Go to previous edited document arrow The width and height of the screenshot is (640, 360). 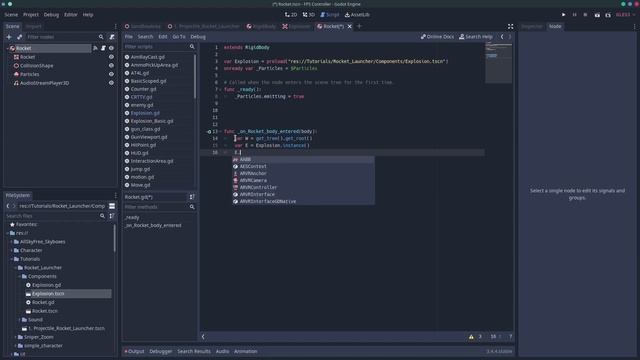[x=502, y=37]
